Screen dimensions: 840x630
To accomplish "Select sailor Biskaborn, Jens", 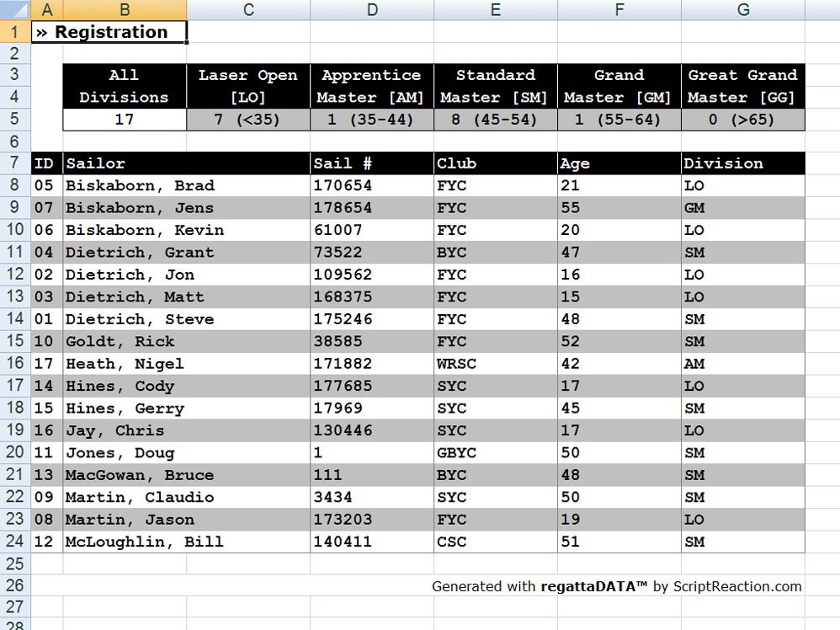I will point(186,207).
